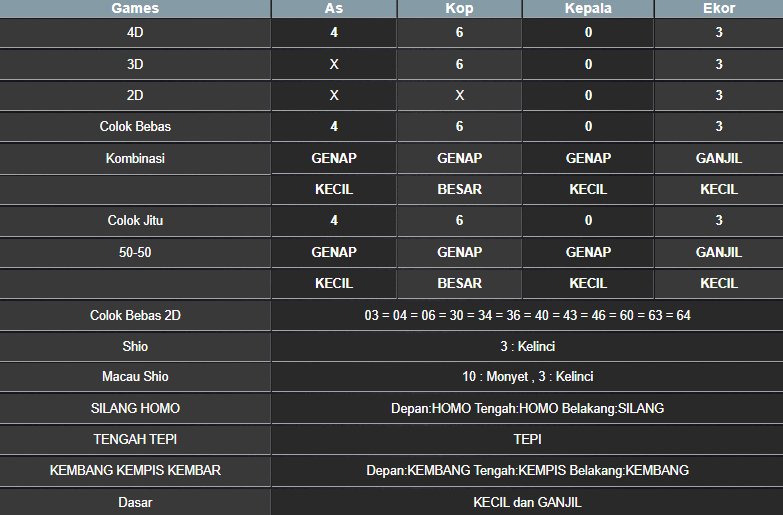Click the Ekor column header
Image resolution: width=783 pixels, height=515 pixels.
click(x=719, y=8)
